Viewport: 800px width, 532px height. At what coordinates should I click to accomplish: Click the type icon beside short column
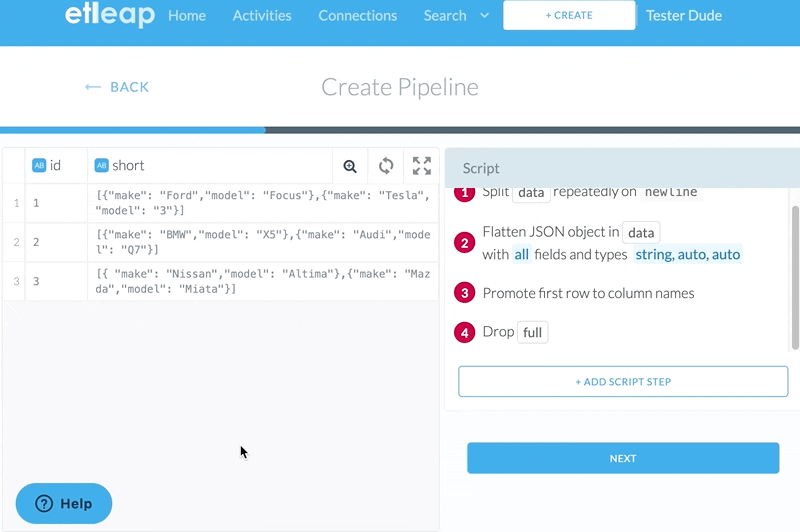click(x=101, y=166)
